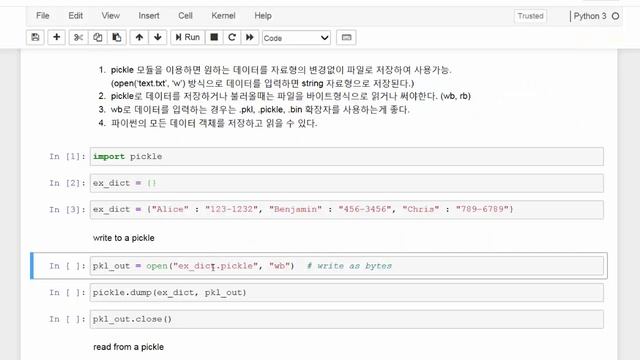Click list item 2 mentioning (wb, rb)

coord(291,96)
